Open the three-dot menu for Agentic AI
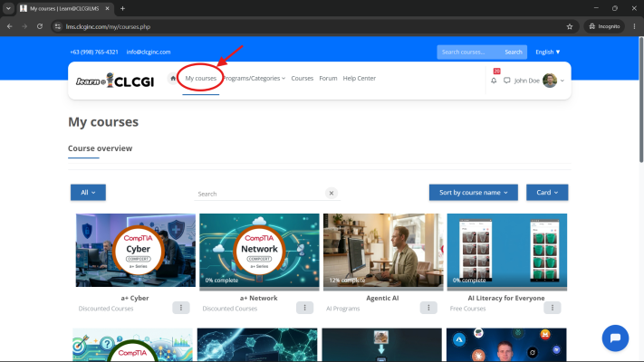 [428, 308]
